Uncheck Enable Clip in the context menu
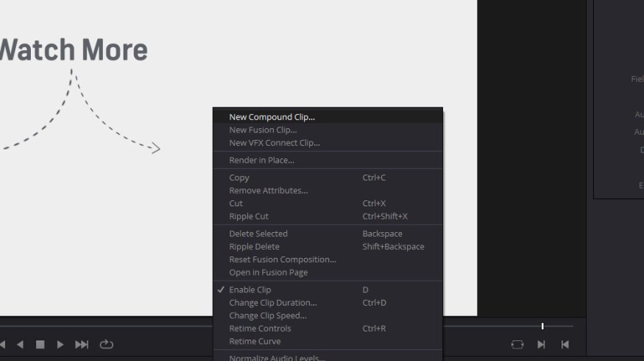The image size is (644, 361). pyautogui.click(x=250, y=290)
